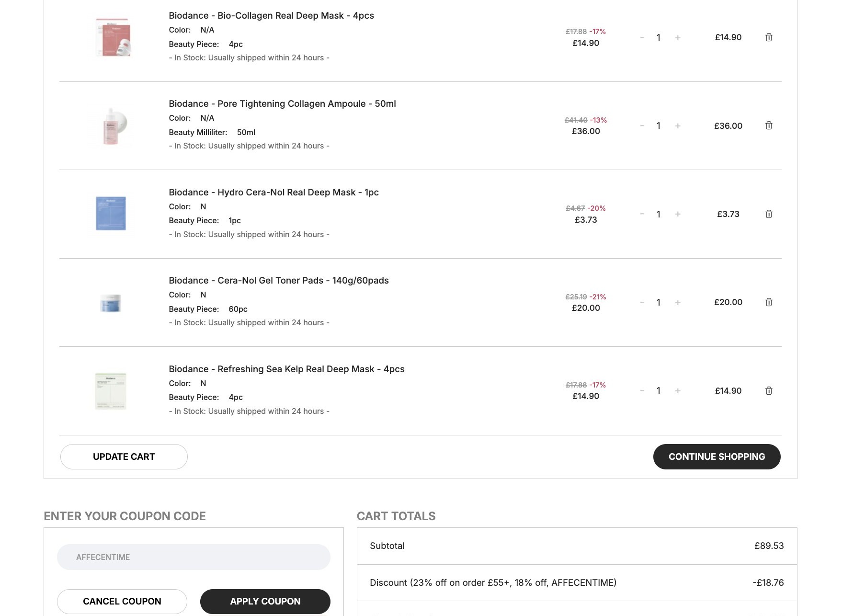Delete Refreshing Sea Kelp Real Deep Mask
The image size is (865, 616).
click(769, 391)
